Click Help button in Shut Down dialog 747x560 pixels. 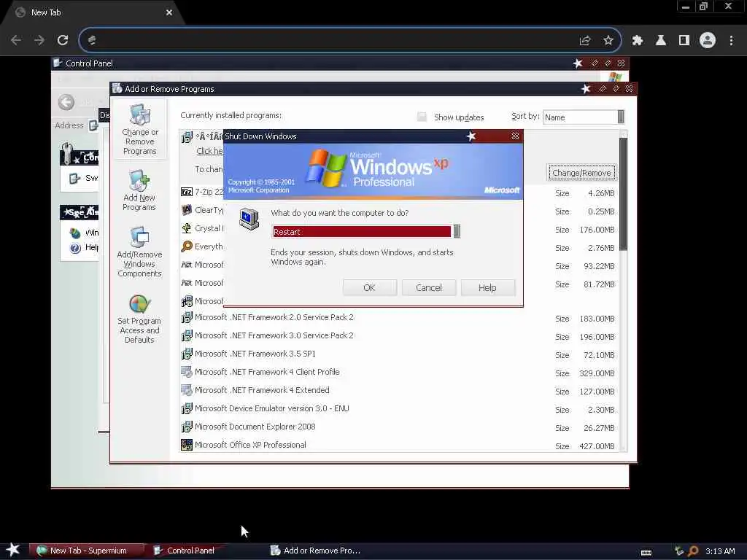point(487,287)
